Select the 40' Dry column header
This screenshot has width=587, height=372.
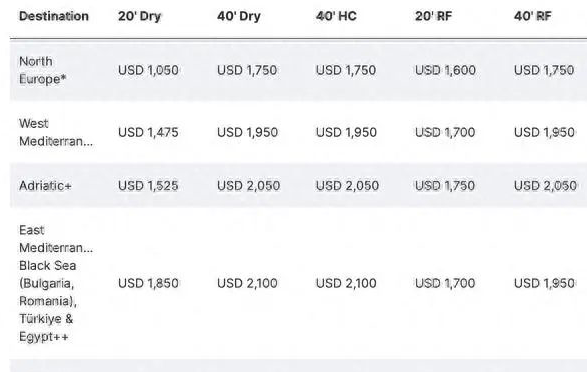tap(239, 16)
